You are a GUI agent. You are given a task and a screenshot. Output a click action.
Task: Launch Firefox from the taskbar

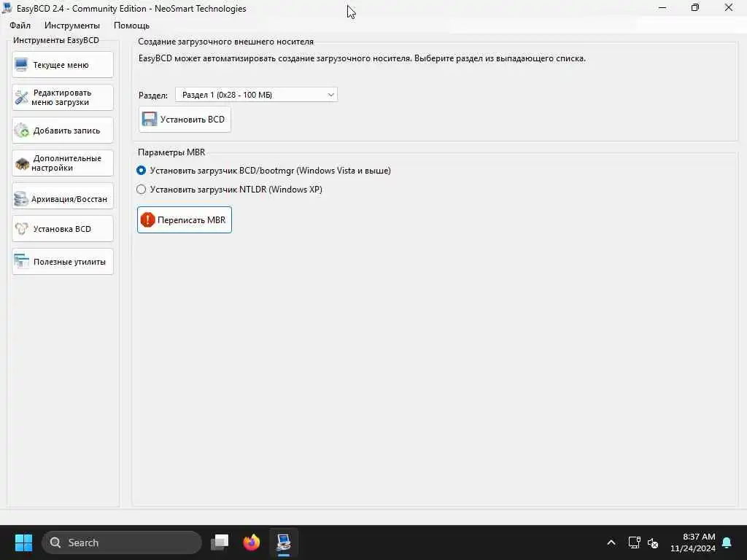(x=252, y=542)
